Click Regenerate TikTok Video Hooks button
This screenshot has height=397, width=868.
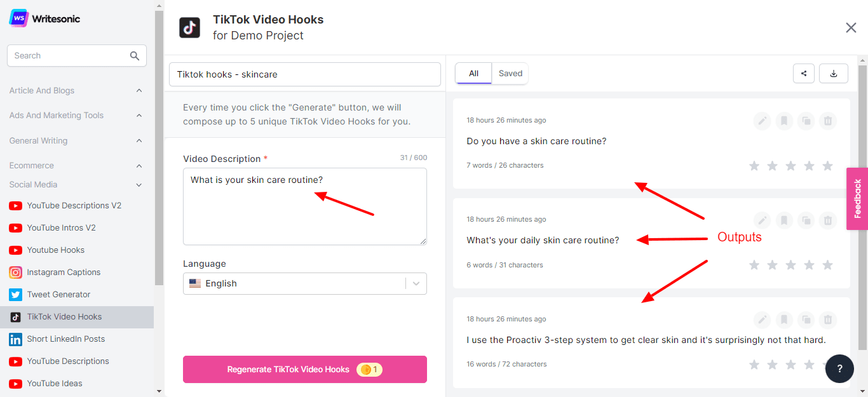coord(305,370)
